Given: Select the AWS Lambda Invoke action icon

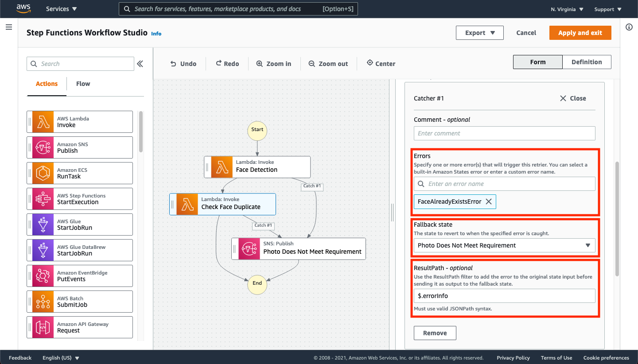Looking at the screenshot, I should tap(43, 122).
